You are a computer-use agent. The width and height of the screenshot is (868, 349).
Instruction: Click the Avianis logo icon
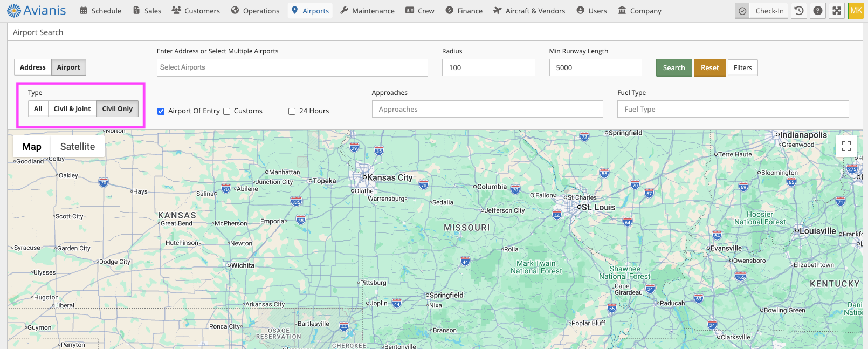tap(14, 11)
